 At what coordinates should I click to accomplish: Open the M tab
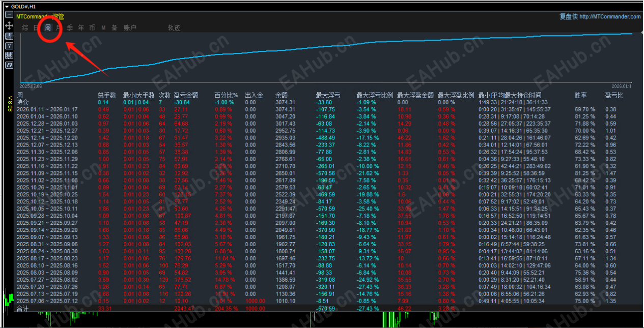[103, 27]
